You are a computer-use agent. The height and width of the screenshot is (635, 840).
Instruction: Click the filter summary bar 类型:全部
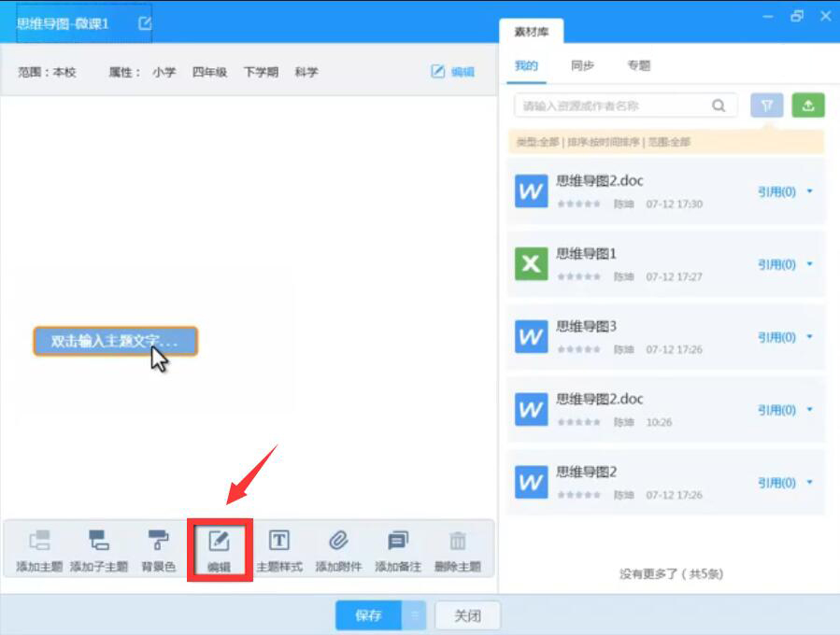point(666,142)
